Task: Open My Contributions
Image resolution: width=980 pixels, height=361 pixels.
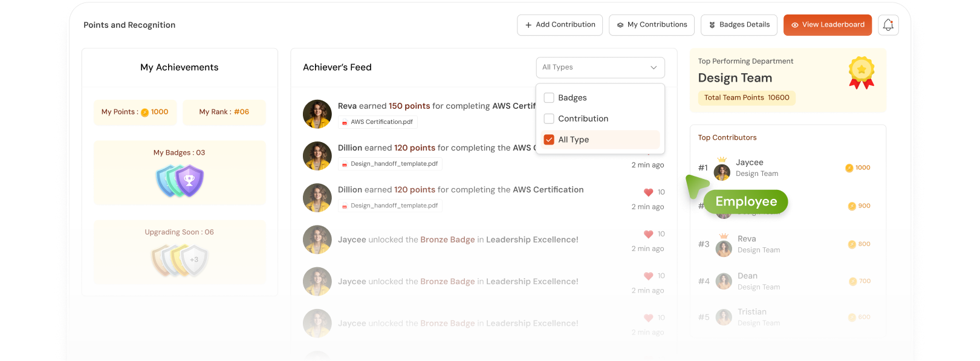Action: 652,25
